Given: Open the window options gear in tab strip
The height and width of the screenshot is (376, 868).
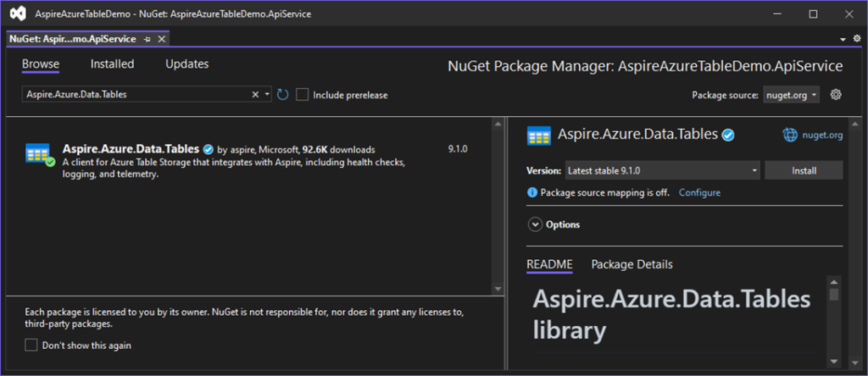Looking at the screenshot, I should (x=857, y=39).
